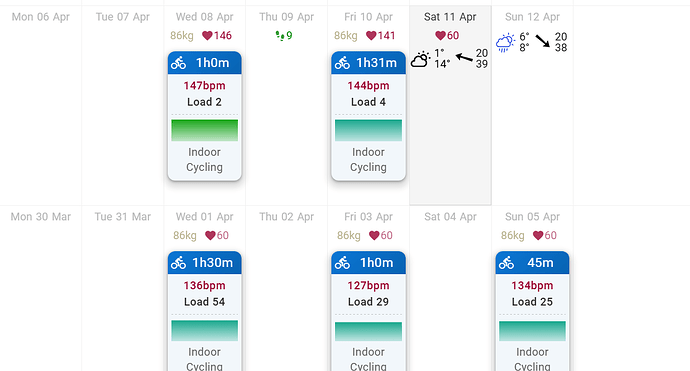Click the partly cloudy weather icon on Sat 11 Apr
Image resolution: width=690 pixels, height=371 pixels.
pyautogui.click(x=421, y=59)
